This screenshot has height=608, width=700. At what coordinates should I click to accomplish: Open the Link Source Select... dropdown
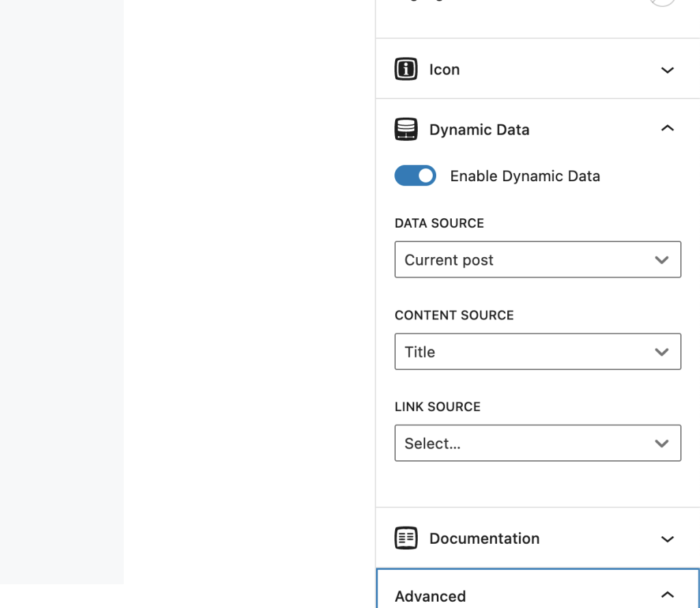[537, 443]
